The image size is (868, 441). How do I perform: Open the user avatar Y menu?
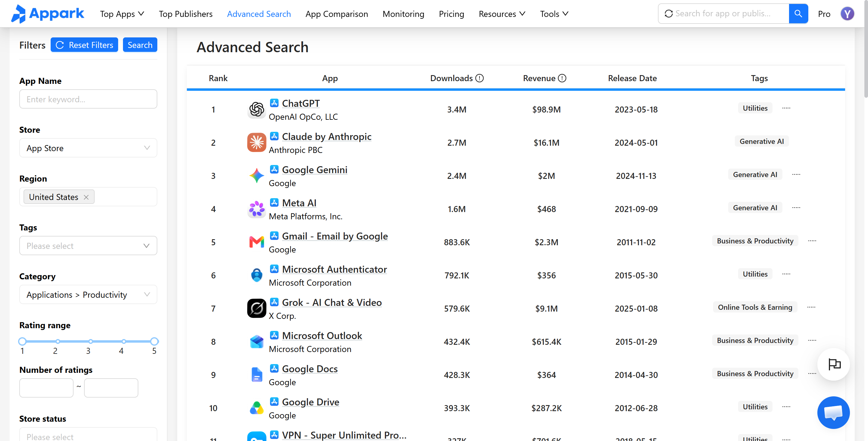(847, 14)
